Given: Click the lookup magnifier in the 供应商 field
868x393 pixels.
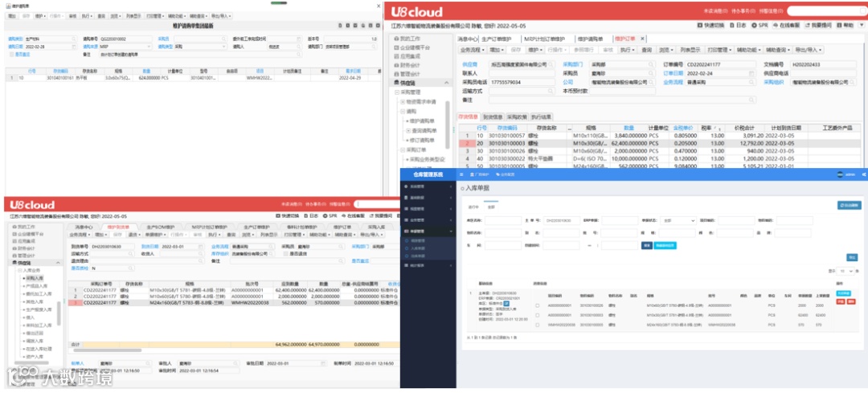Looking at the screenshot, I should 551,65.
